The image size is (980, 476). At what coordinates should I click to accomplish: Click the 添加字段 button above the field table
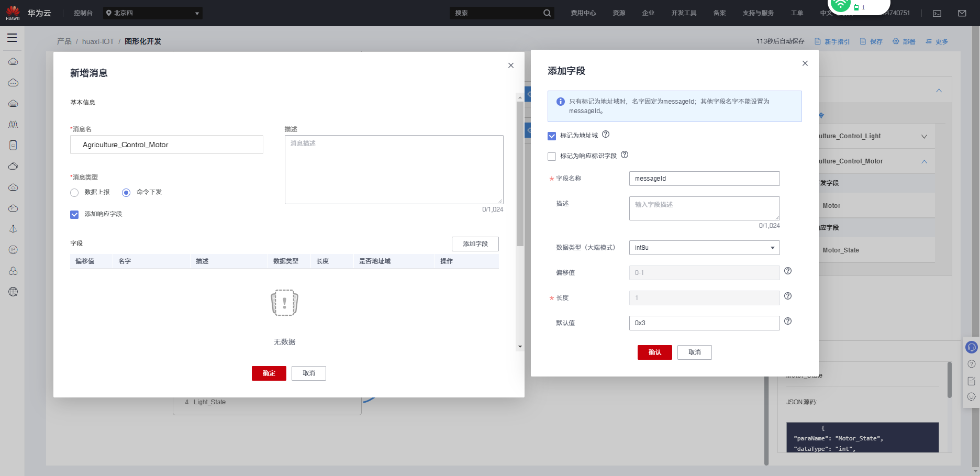point(475,244)
